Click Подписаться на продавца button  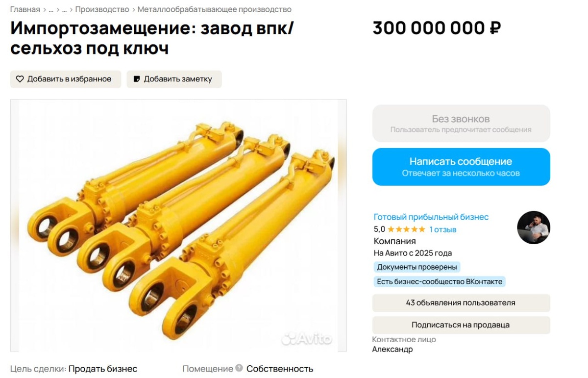(461, 325)
